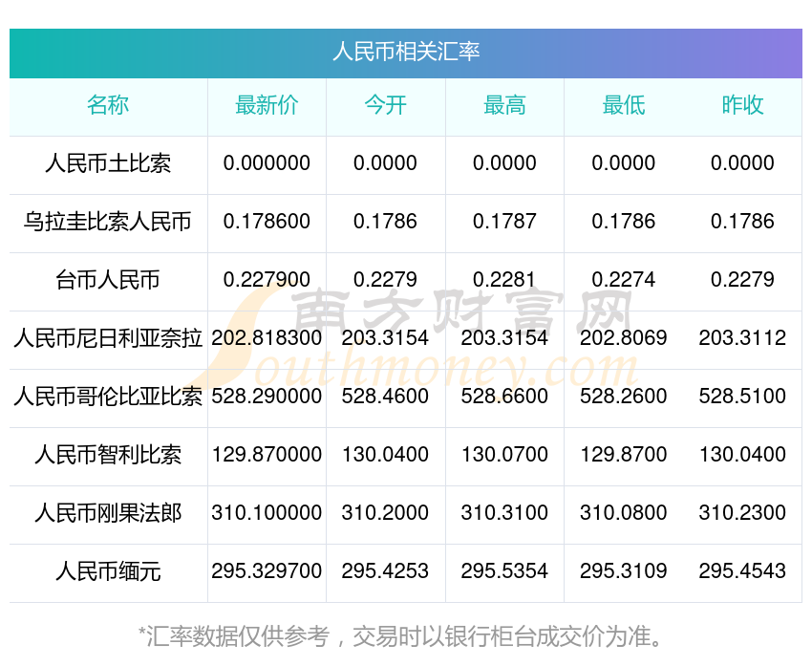
Task: Click the latest price 0.000000
Action: [267, 163]
